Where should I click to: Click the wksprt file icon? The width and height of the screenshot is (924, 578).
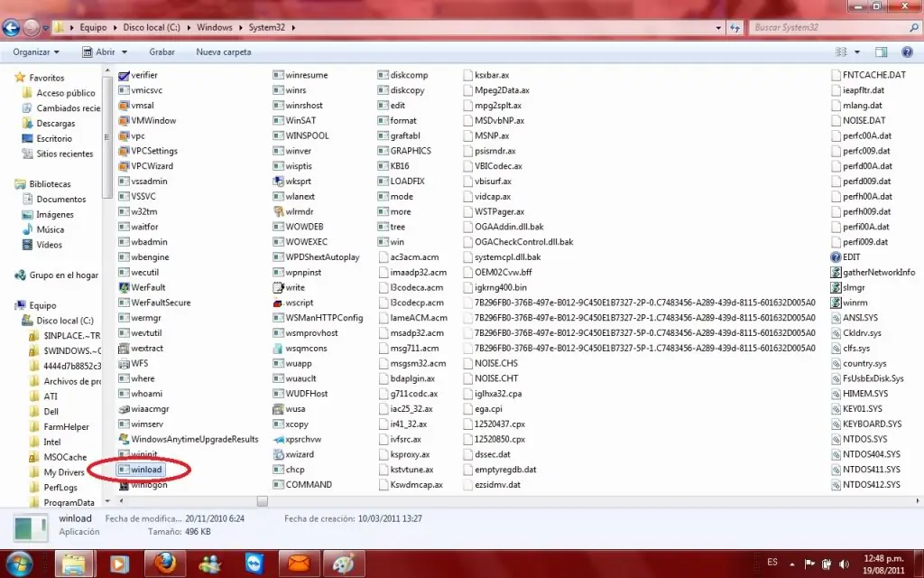coord(278,181)
